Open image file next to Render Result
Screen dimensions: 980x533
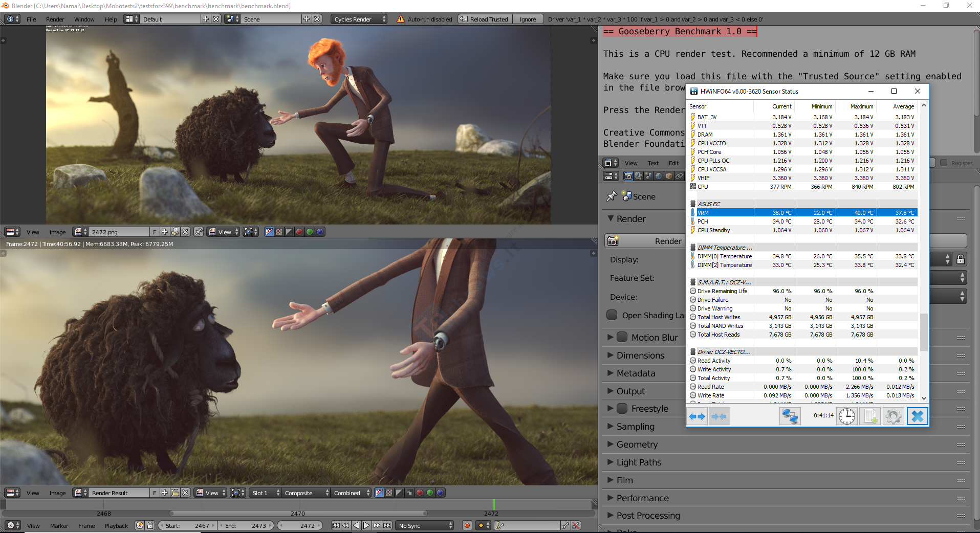tap(175, 493)
